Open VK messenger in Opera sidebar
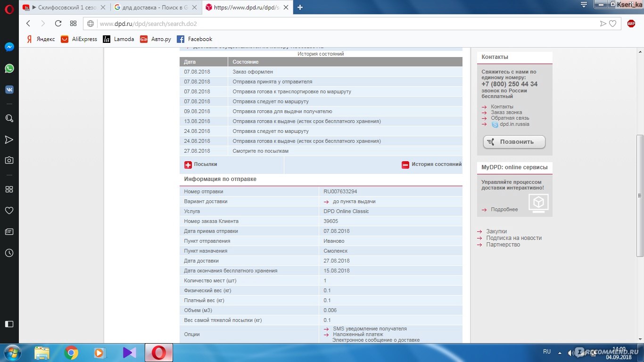This screenshot has height=362, width=644. coord(9,89)
